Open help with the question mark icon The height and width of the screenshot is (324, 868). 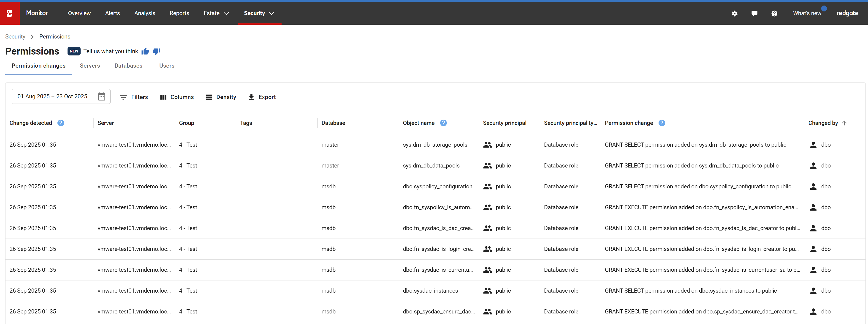774,14
